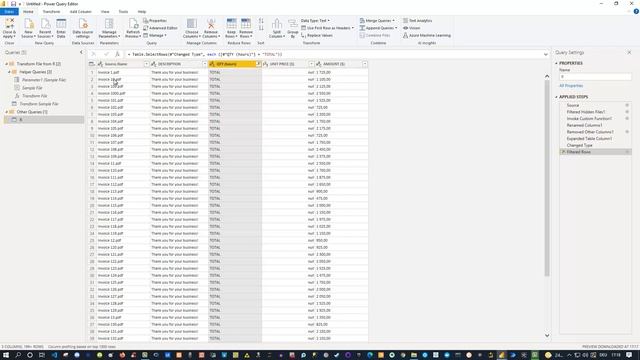Image resolution: width=640 pixels, height=360 pixels.
Task: Click the table corner icon left of Source.Name
Action: tap(92, 64)
